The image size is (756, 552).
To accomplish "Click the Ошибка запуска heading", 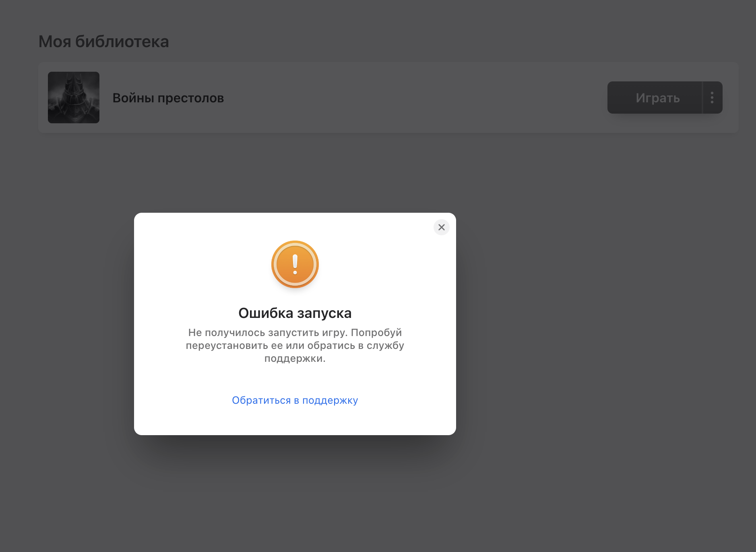I will (295, 313).
